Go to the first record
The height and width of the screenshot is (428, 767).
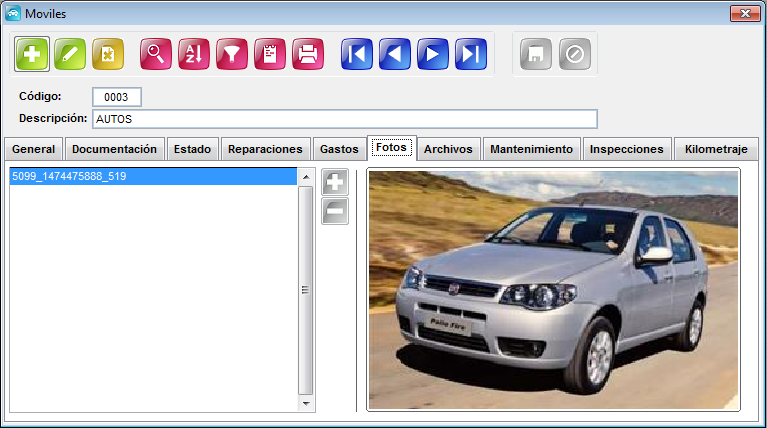(x=357, y=54)
